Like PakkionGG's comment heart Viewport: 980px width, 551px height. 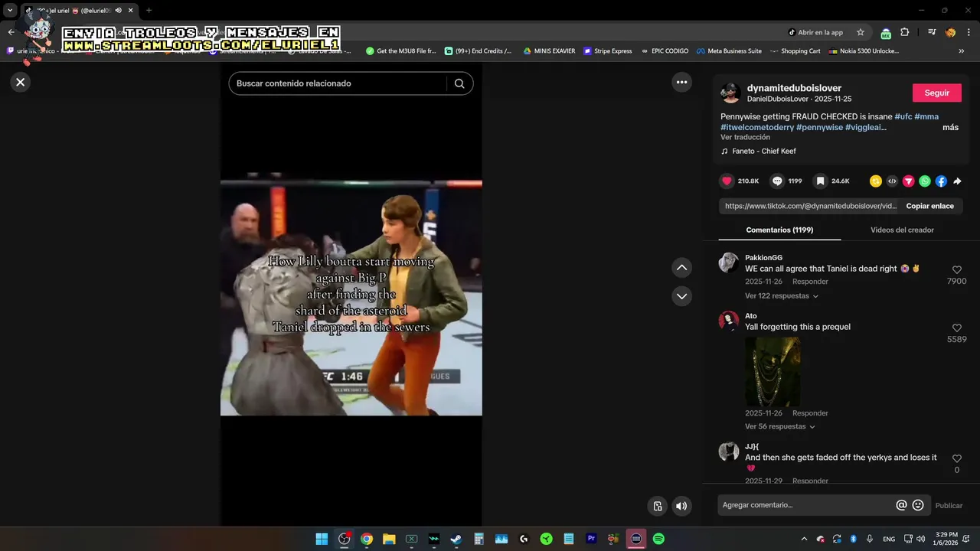pyautogui.click(x=957, y=270)
